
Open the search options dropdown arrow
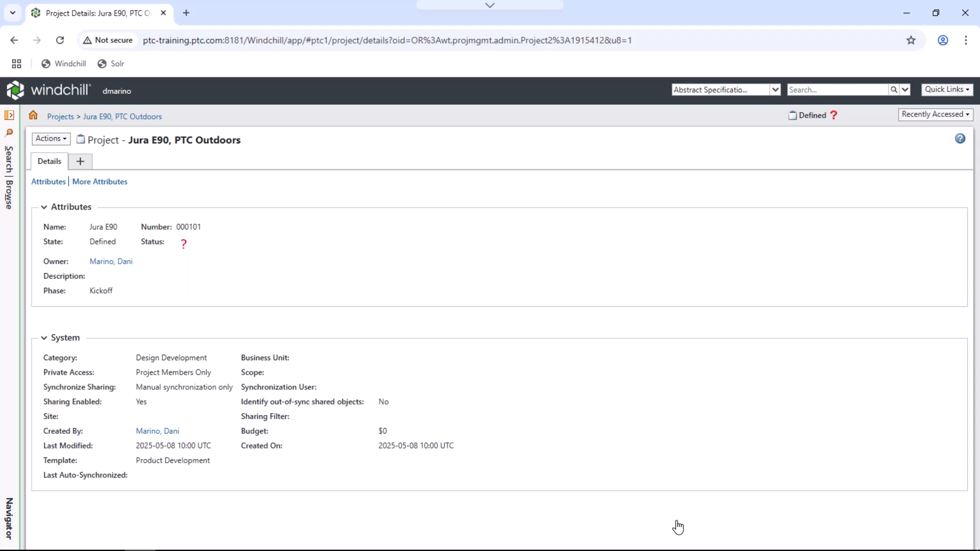click(x=905, y=90)
